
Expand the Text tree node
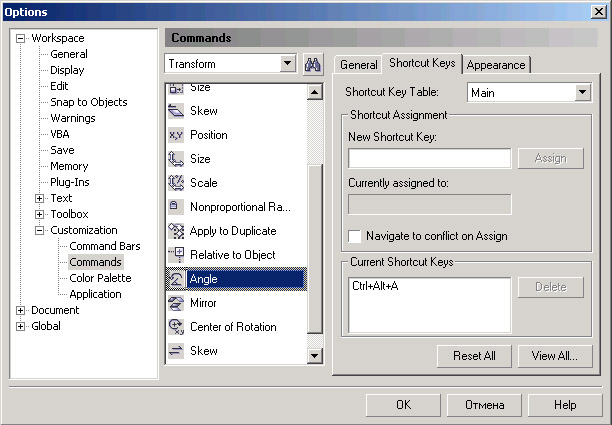click(x=39, y=198)
